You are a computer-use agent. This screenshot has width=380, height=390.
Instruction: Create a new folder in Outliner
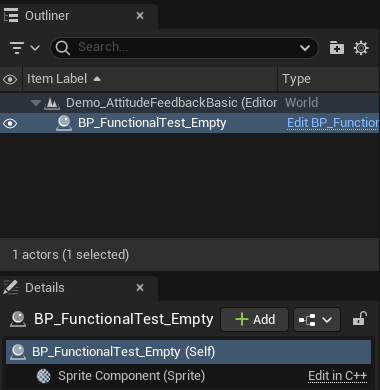pos(337,48)
